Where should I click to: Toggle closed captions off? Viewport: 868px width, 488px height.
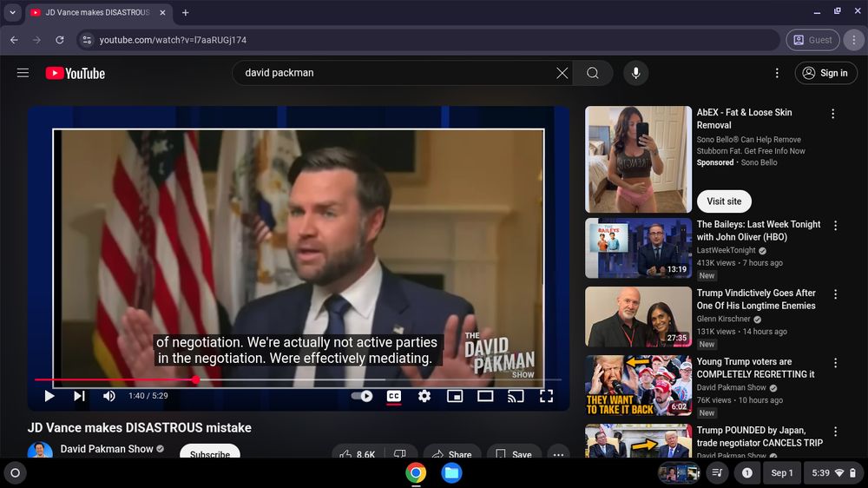394,396
